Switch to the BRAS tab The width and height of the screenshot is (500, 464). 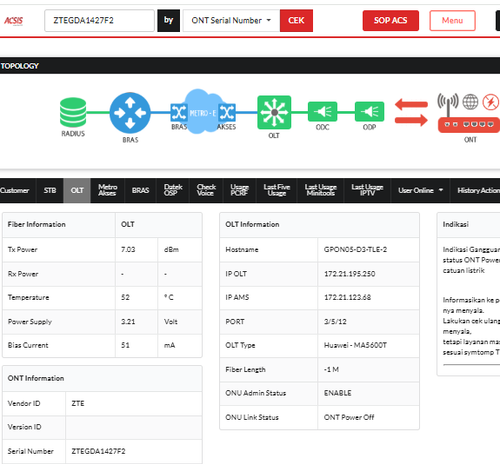[x=140, y=190]
